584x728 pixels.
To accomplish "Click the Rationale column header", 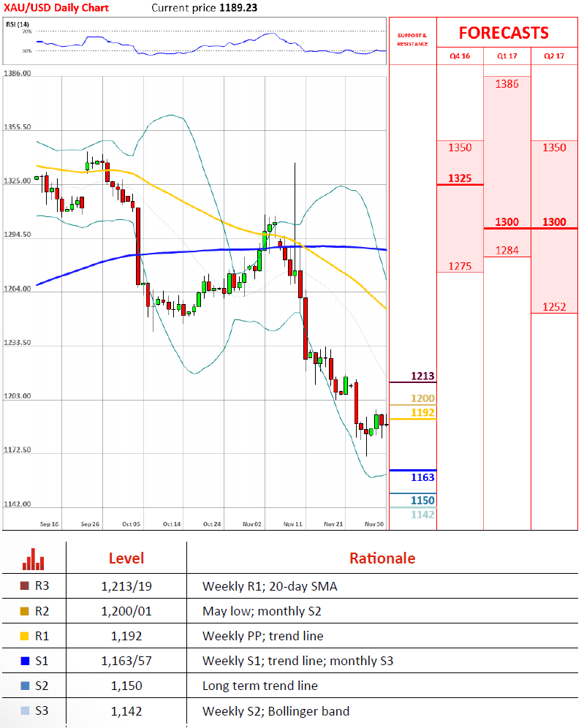I will [382, 558].
